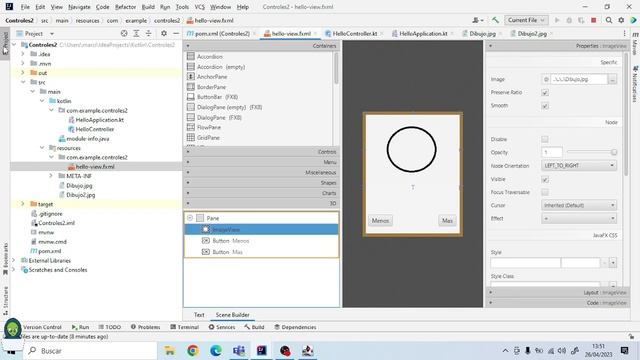Switch to the Text editor tab
Screen dimensions: 640x360
coord(199,315)
